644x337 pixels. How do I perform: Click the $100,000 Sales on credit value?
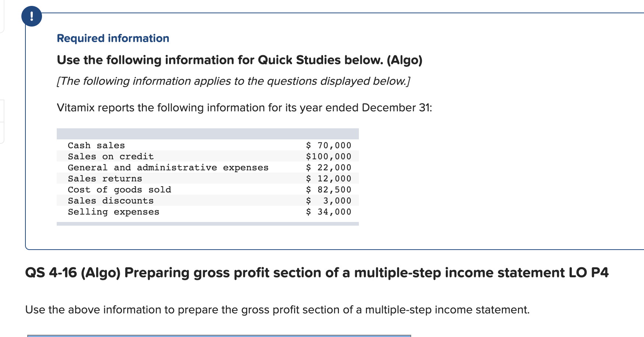pyautogui.click(x=329, y=156)
